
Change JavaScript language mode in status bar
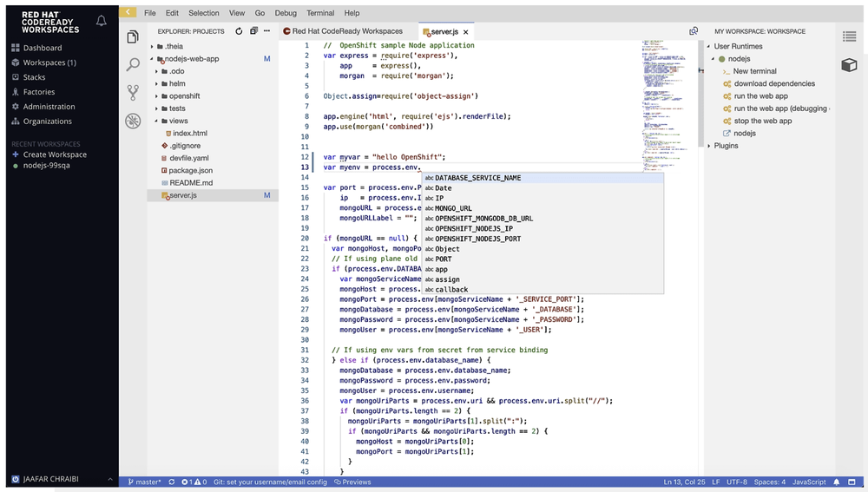click(x=809, y=482)
